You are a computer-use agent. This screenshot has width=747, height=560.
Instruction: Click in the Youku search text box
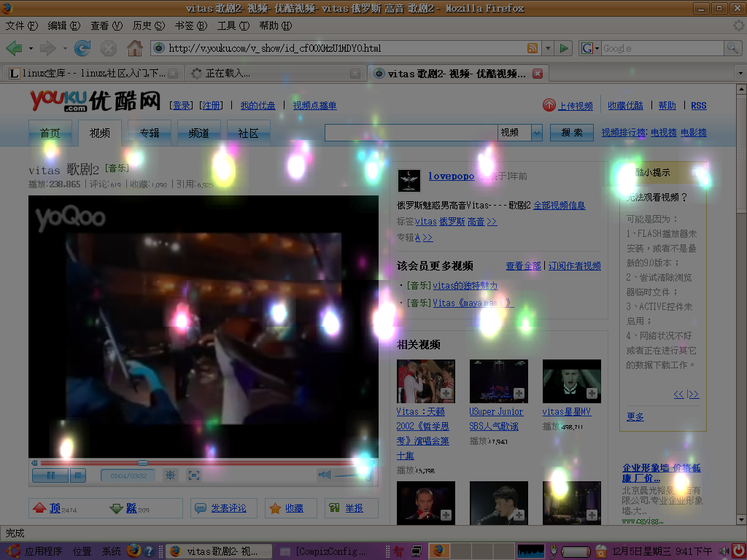coord(411,133)
